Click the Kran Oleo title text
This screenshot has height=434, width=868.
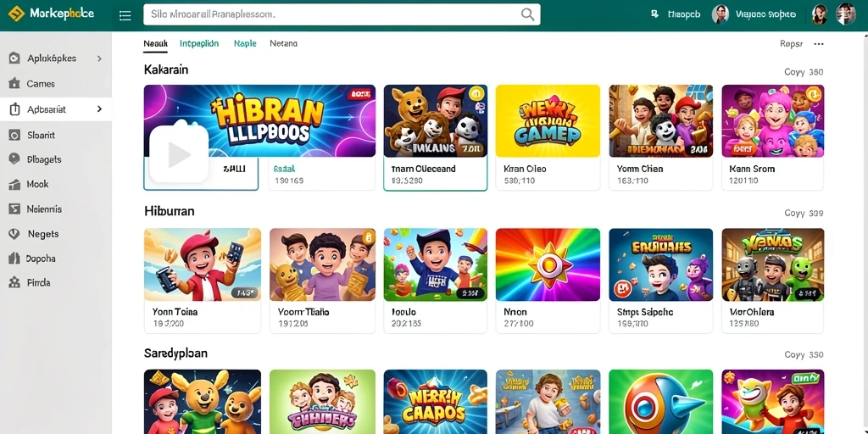(x=525, y=169)
